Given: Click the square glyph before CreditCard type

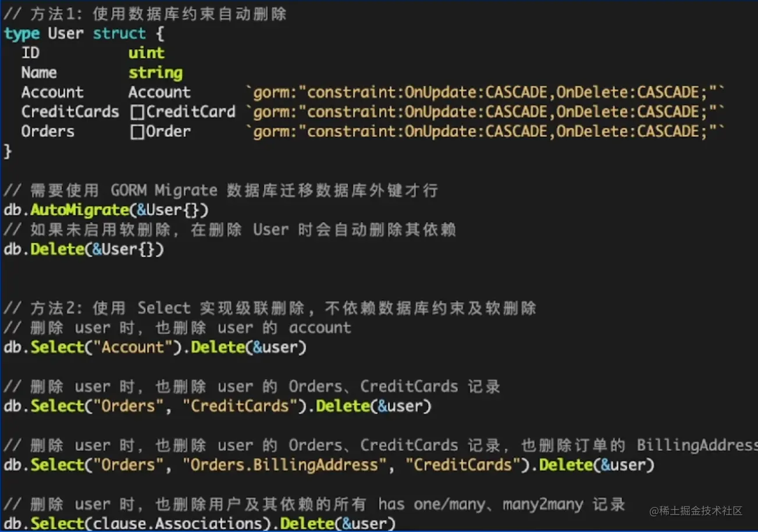Looking at the screenshot, I should (x=137, y=112).
